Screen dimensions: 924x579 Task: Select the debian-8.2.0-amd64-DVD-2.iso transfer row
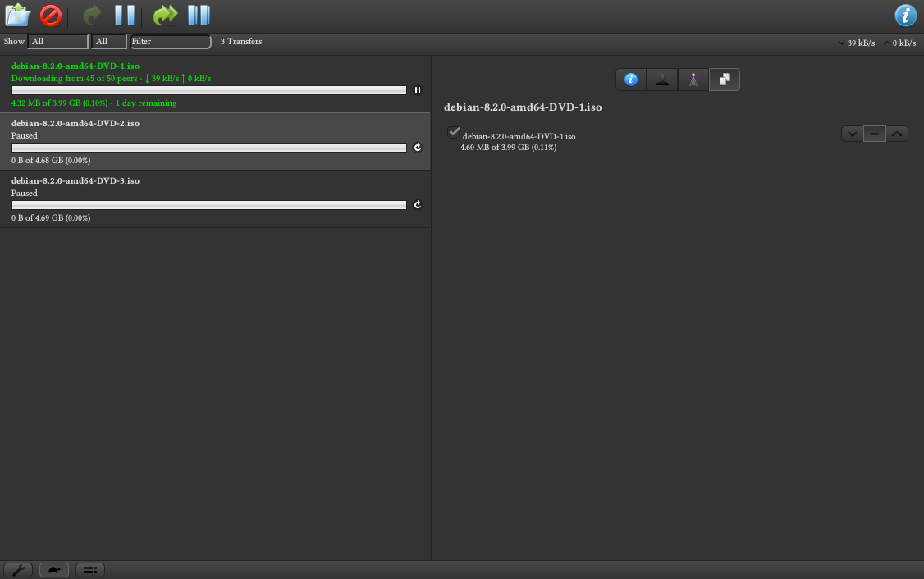[x=215, y=141]
